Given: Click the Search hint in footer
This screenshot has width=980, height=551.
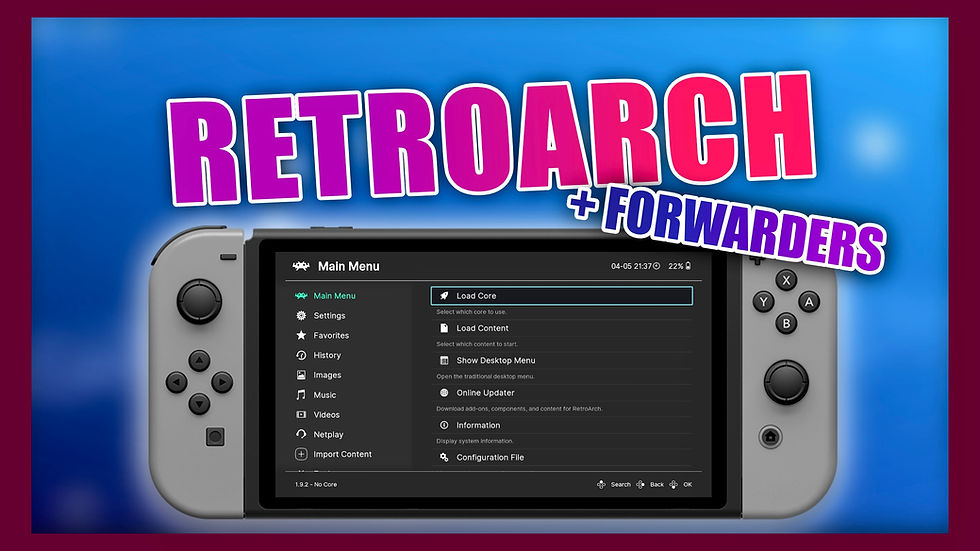Looking at the screenshot, I should click(621, 485).
